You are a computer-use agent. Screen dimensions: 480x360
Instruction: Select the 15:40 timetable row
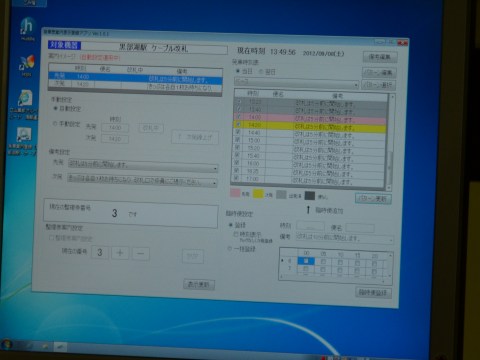(309, 157)
